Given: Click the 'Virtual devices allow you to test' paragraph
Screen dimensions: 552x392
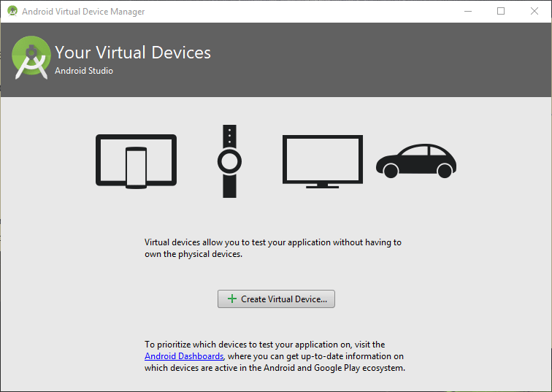Looking at the screenshot, I should (273, 248).
